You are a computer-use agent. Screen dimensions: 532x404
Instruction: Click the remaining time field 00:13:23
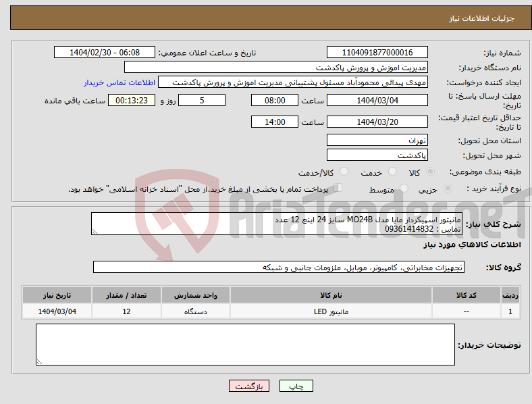point(132,101)
